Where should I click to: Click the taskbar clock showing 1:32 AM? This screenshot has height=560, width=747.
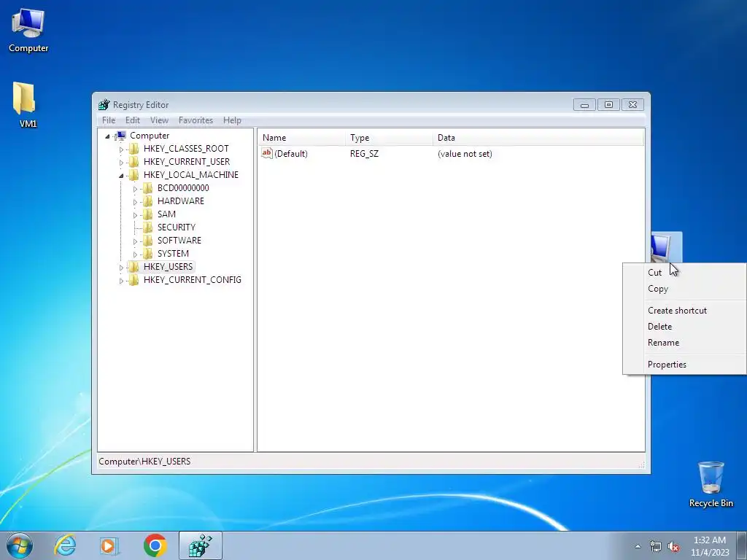[x=710, y=546]
